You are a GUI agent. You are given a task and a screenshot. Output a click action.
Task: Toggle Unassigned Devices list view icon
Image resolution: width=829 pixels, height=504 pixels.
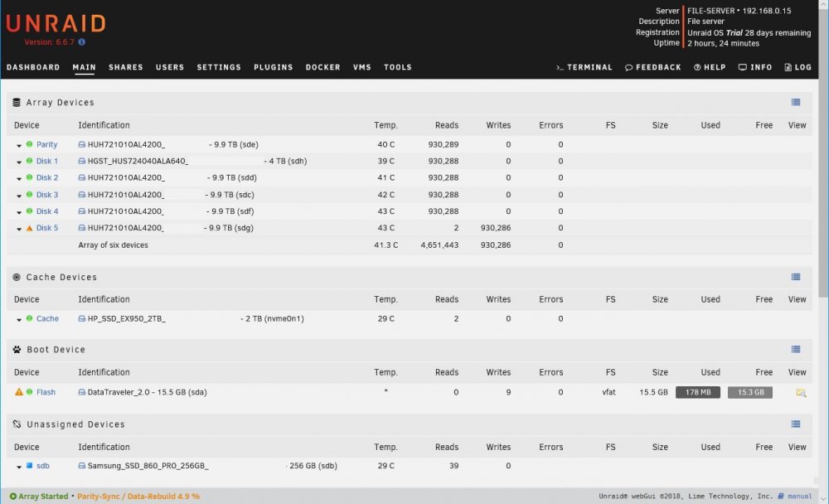(796, 424)
